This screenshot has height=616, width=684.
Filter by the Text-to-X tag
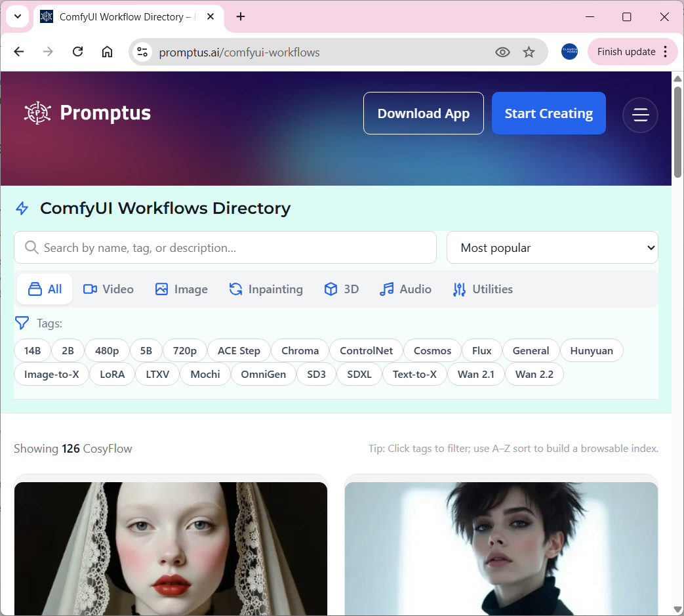click(414, 374)
